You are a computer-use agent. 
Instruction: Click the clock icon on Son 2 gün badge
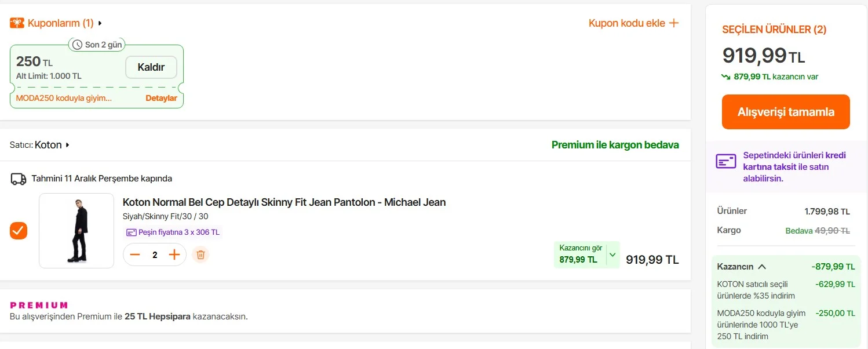pos(77,45)
